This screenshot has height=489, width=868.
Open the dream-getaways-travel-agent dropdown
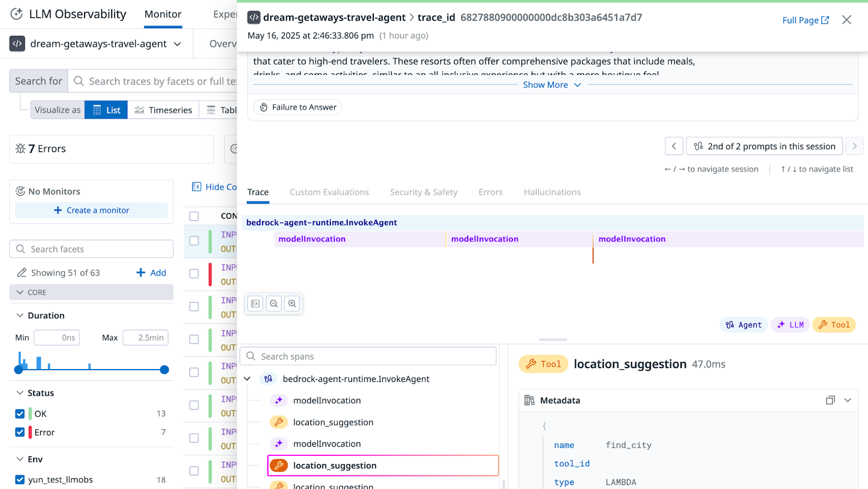tap(177, 44)
